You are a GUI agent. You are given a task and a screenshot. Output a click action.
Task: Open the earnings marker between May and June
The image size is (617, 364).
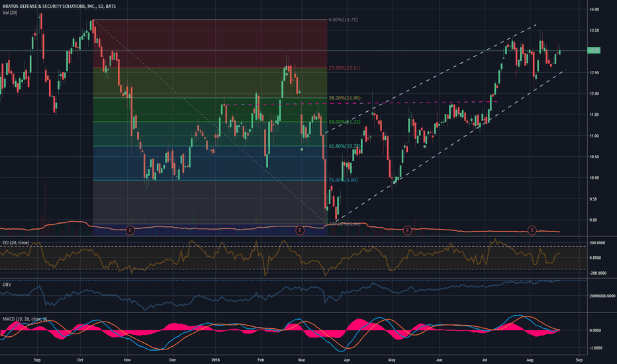pos(407,230)
